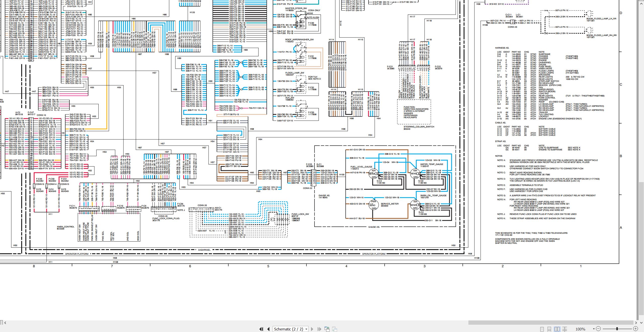Click the horizontal scrollbar thumb
The image size is (644, 332).
pyautogui.click(x=550, y=323)
